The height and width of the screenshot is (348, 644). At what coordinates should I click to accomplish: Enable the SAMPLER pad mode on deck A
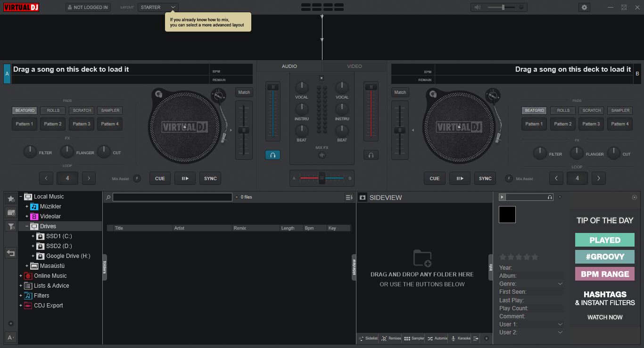click(x=110, y=110)
